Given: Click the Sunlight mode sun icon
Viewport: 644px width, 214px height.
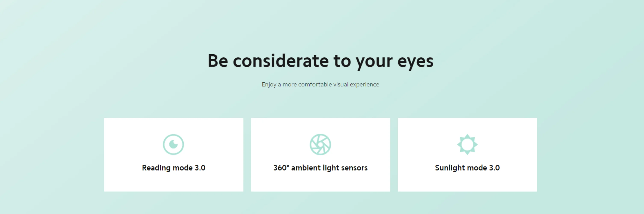Looking at the screenshot, I should click(467, 144).
